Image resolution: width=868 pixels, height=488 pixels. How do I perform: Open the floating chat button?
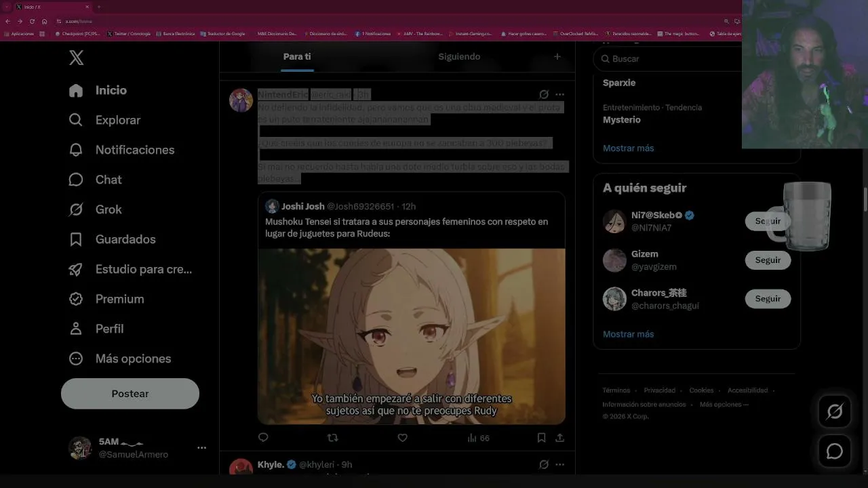click(835, 451)
